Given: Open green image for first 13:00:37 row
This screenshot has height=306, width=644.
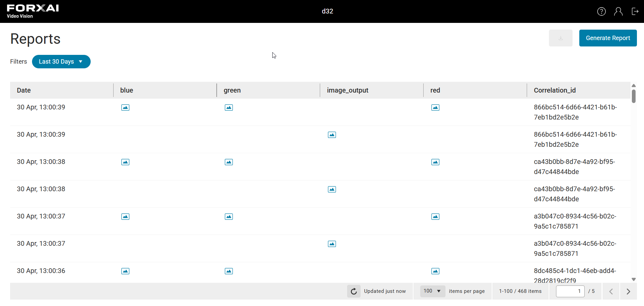Looking at the screenshot, I should pos(229,217).
